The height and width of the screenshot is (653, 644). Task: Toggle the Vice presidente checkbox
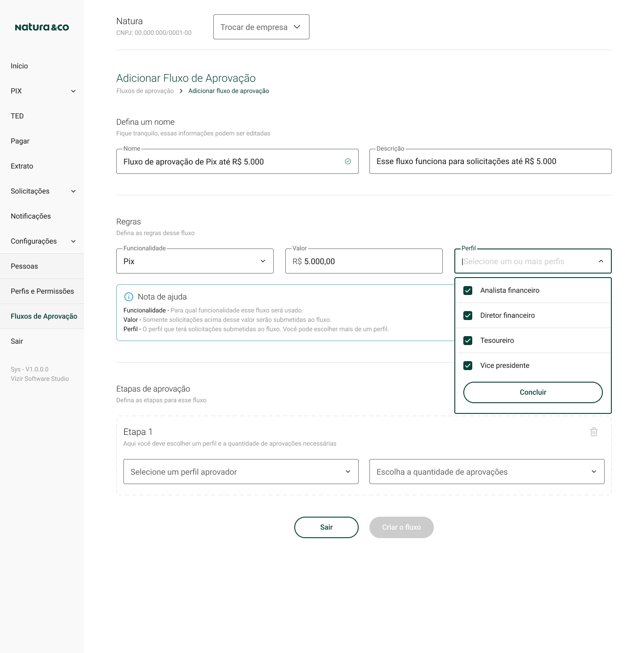tap(468, 365)
